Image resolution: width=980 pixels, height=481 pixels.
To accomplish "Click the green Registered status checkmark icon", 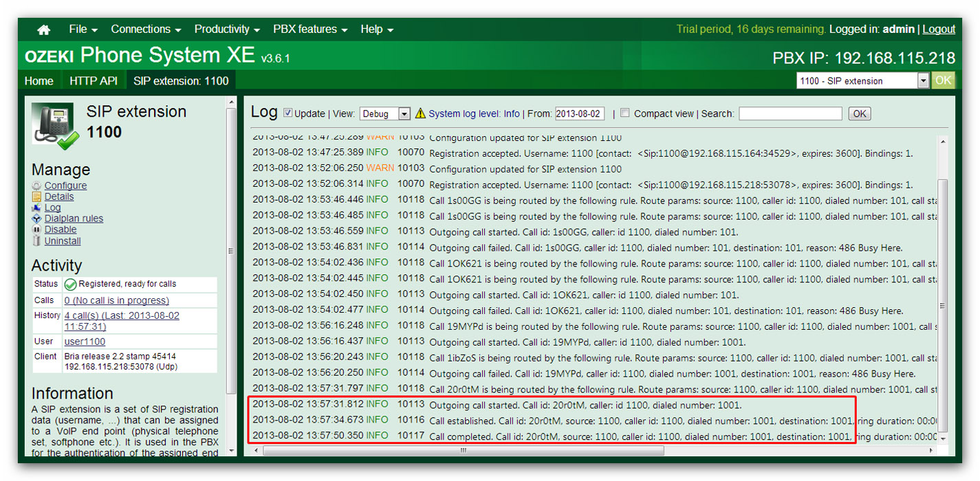I will point(70,284).
